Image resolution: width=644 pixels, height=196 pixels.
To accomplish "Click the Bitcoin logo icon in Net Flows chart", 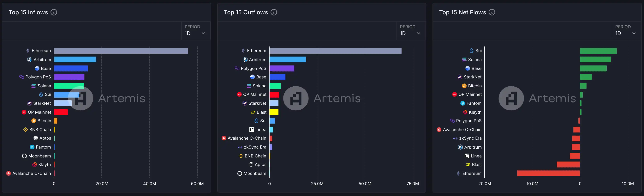I will (464, 86).
